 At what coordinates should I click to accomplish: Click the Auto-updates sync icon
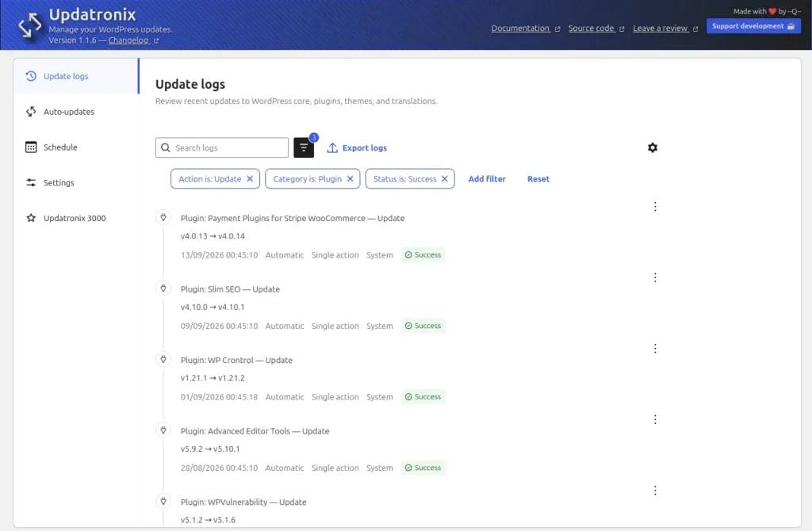[x=31, y=112]
